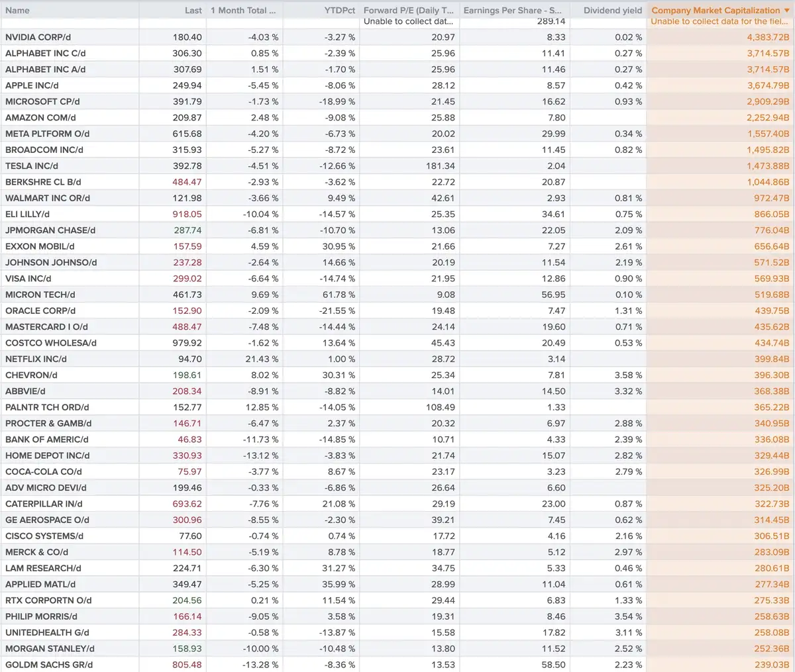Select BANK OF AMERIC/d name
Screen dimensions: 795x672
[x=47, y=440]
